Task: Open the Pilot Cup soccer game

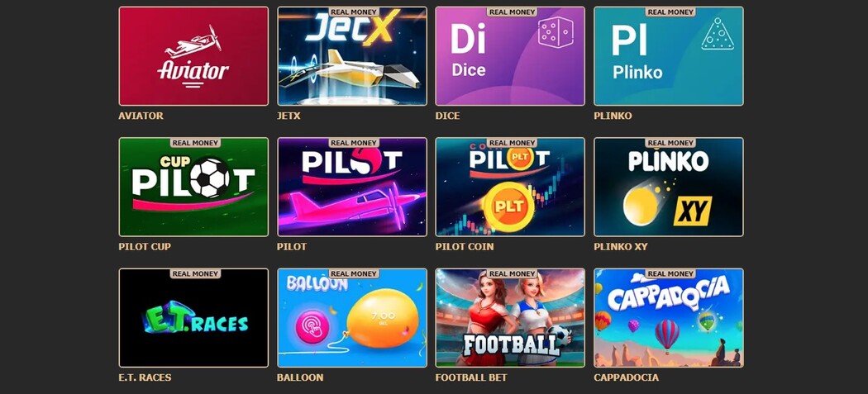Action: pos(193,187)
